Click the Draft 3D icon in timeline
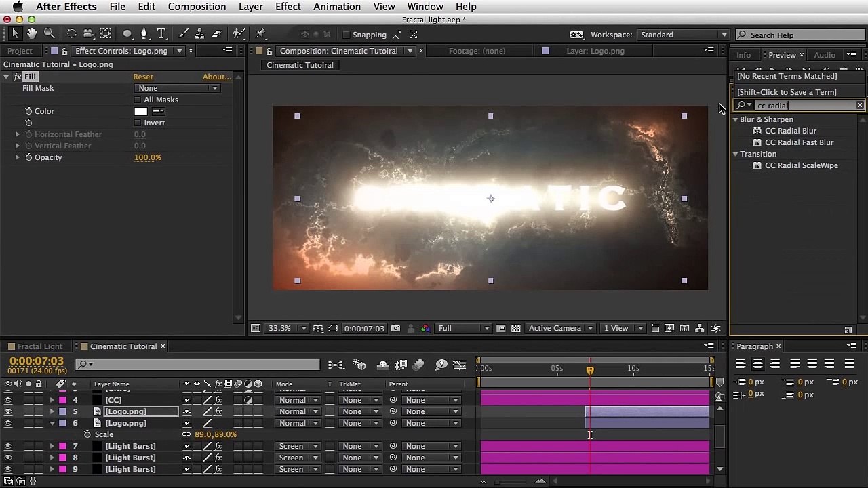This screenshot has height=488, width=868. pos(360,365)
